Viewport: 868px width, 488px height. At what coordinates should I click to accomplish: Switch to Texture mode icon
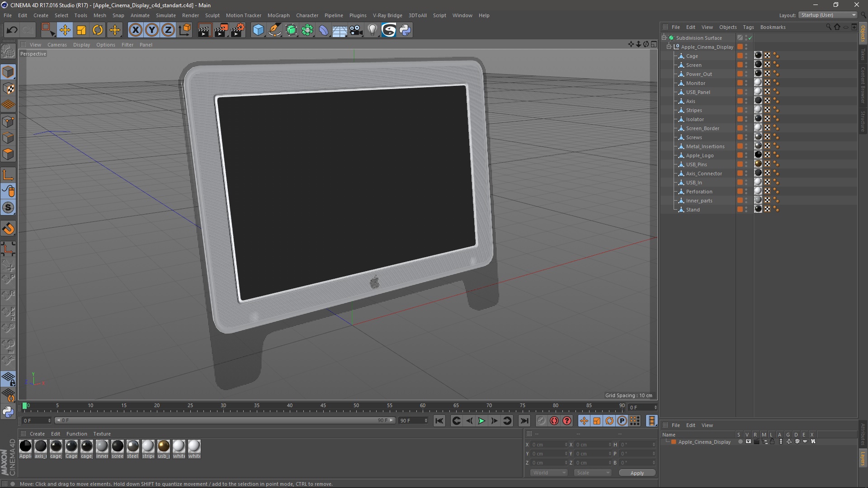(x=8, y=89)
